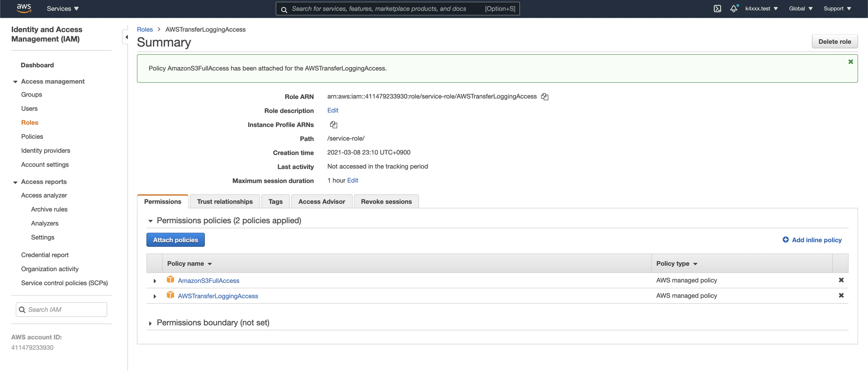Collapse the IAM side navigation panel
The image size is (868, 371).
click(x=126, y=37)
